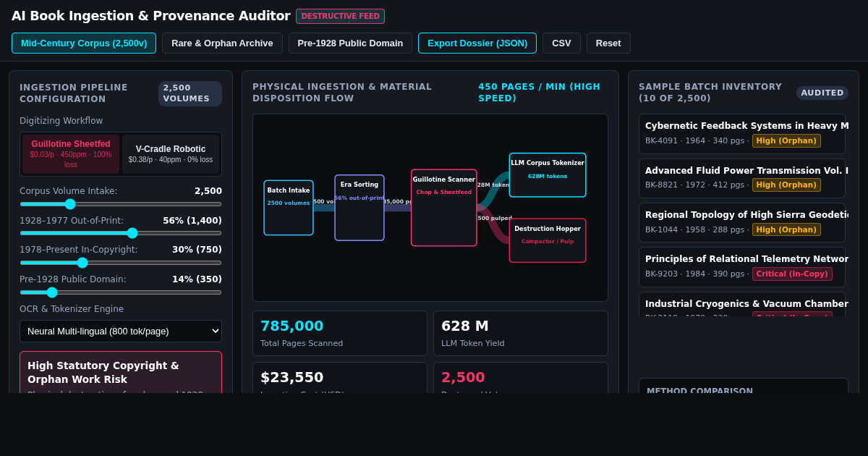Screen dimensions: 868x456
Task: Click the METHOD COMPARISON heading
Action: tap(699, 391)
